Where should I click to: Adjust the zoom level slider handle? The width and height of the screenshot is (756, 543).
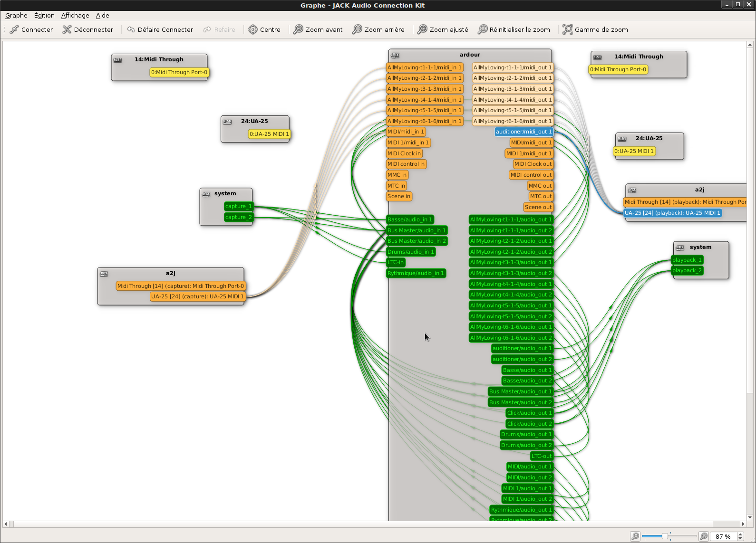click(x=665, y=536)
